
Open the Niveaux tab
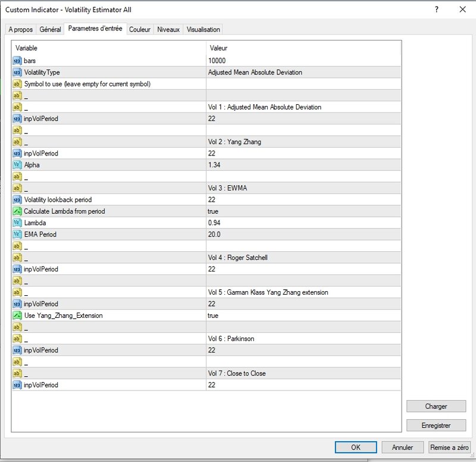168,29
